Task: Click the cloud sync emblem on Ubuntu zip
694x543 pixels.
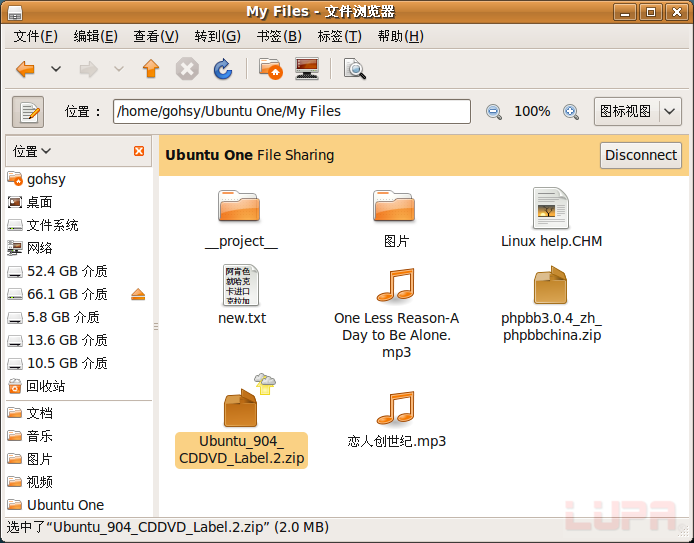Action: coord(265,383)
